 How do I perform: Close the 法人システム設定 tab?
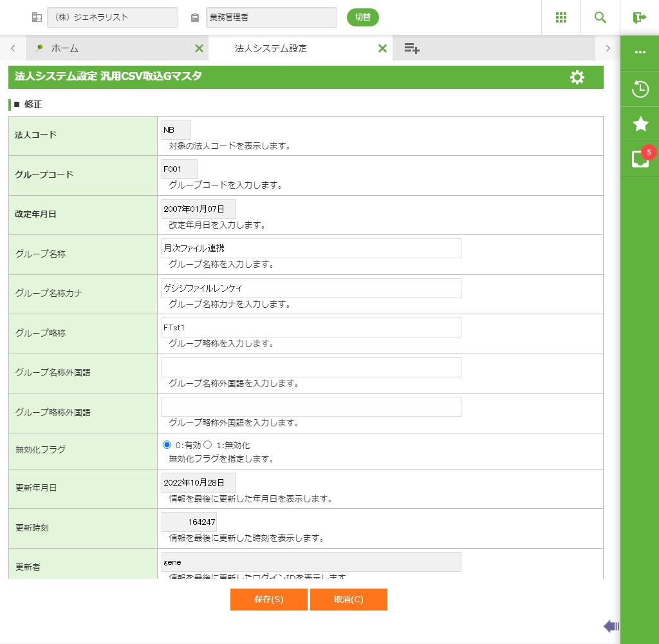coord(382,48)
